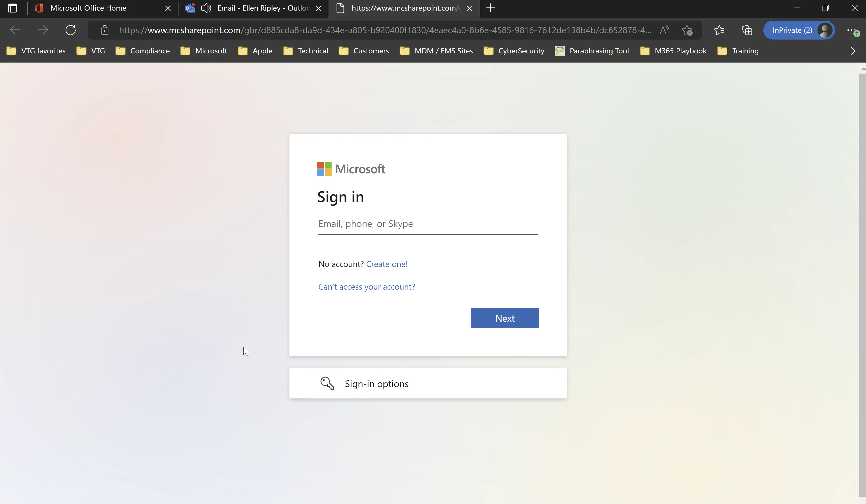Close the browser window

click(x=854, y=8)
